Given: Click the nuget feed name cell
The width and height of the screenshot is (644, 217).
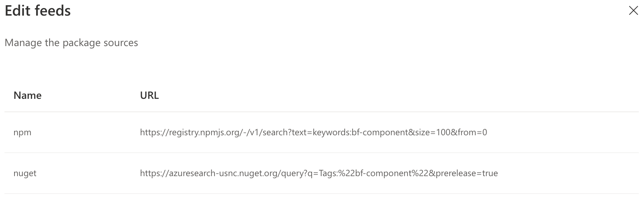Looking at the screenshot, I should point(25,173).
